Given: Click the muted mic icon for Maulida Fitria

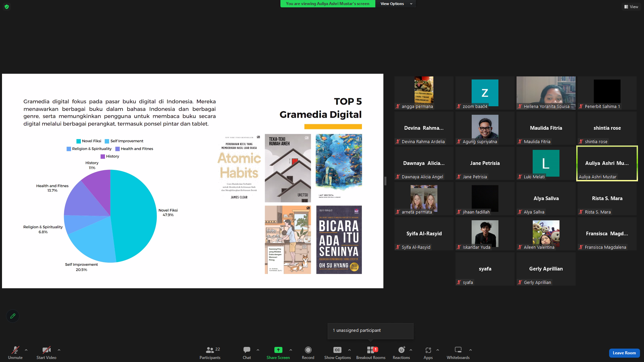Looking at the screenshot, I should tap(520, 142).
